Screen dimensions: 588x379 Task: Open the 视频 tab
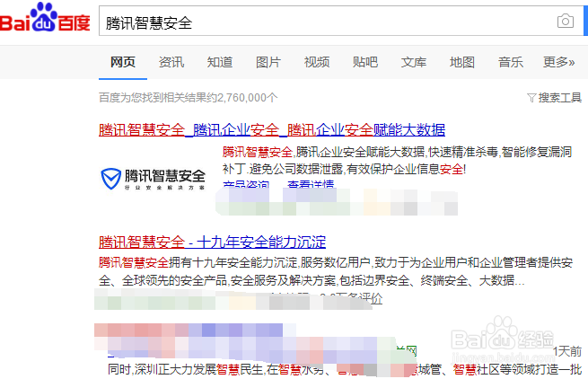(x=317, y=62)
